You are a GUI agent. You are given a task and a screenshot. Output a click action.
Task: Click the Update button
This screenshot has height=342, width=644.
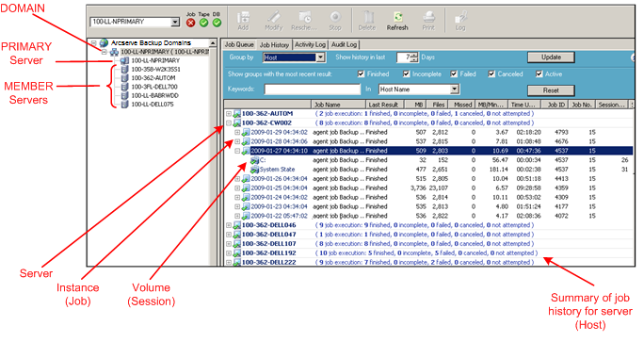[551, 57]
